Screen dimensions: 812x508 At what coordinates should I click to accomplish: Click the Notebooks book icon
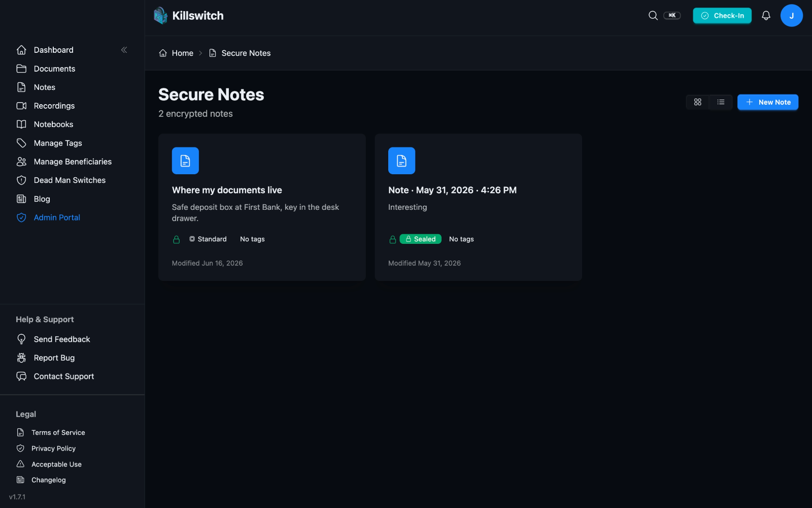point(21,124)
